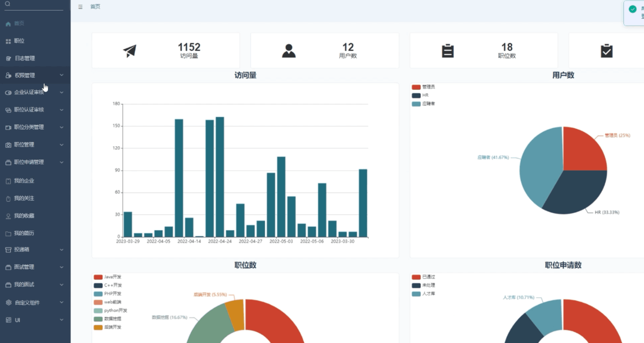The width and height of the screenshot is (644, 343).
Task: Toggle Java开发 in 职位数 legend
Action: tap(108, 277)
